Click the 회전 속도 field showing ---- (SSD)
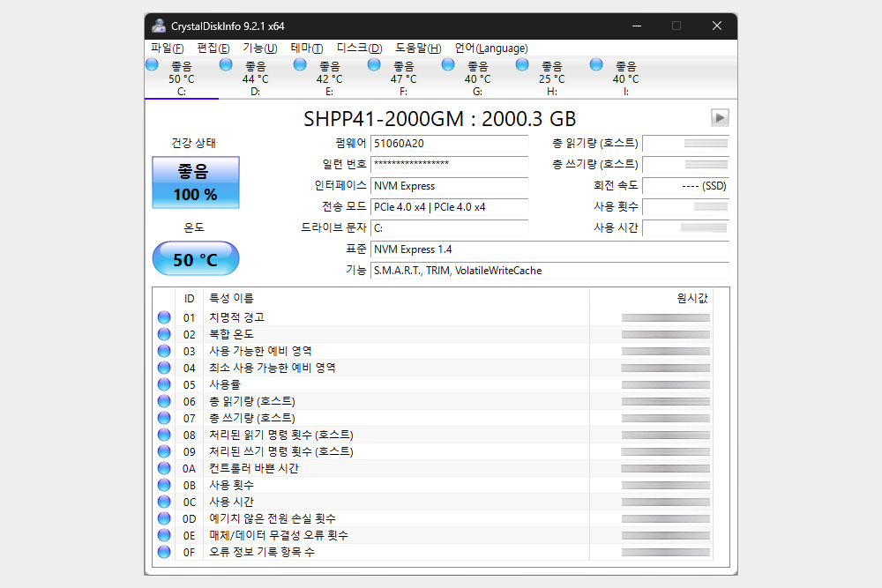Screen dimensions: 882x588 pyautogui.click(x=685, y=185)
